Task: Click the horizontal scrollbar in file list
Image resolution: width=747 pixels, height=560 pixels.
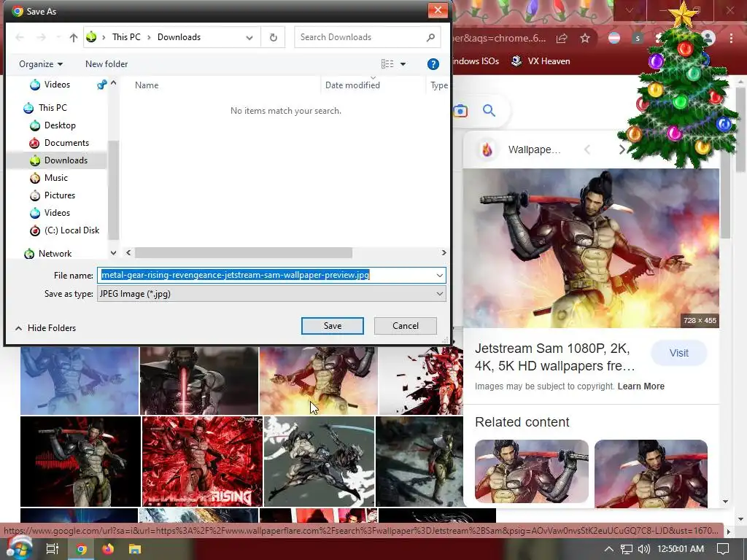Action: point(244,253)
